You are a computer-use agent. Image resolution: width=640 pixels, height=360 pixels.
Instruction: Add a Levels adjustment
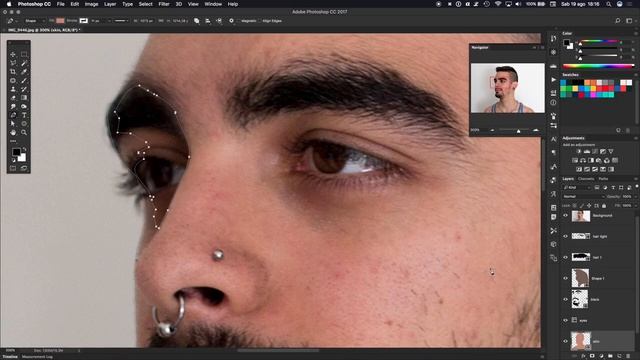(587, 151)
